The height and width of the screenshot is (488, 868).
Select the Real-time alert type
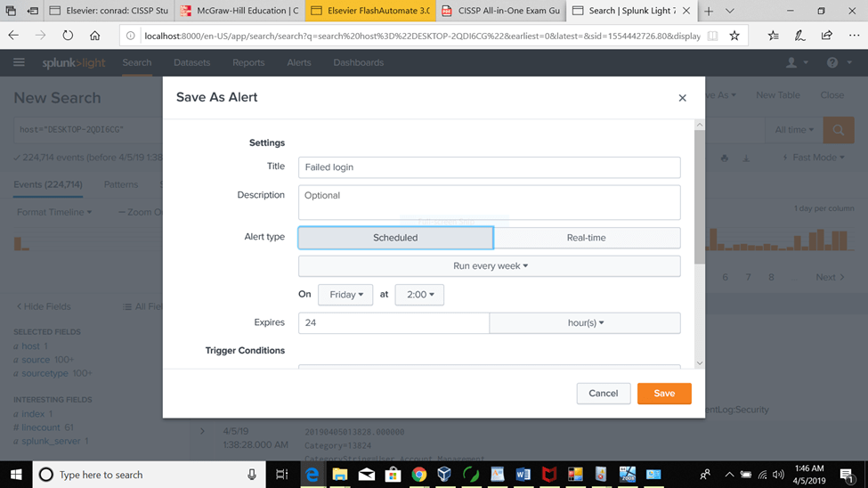pos(586,238)
